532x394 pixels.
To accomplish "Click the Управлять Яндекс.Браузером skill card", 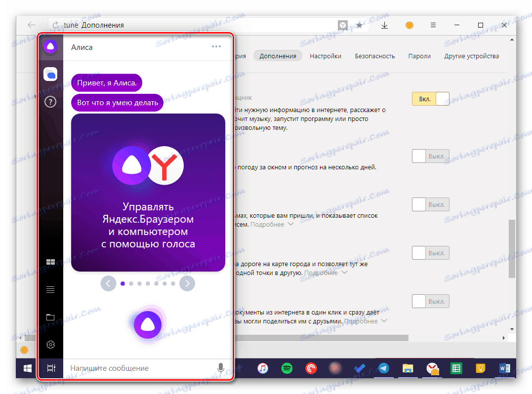I will click(148, 192).
